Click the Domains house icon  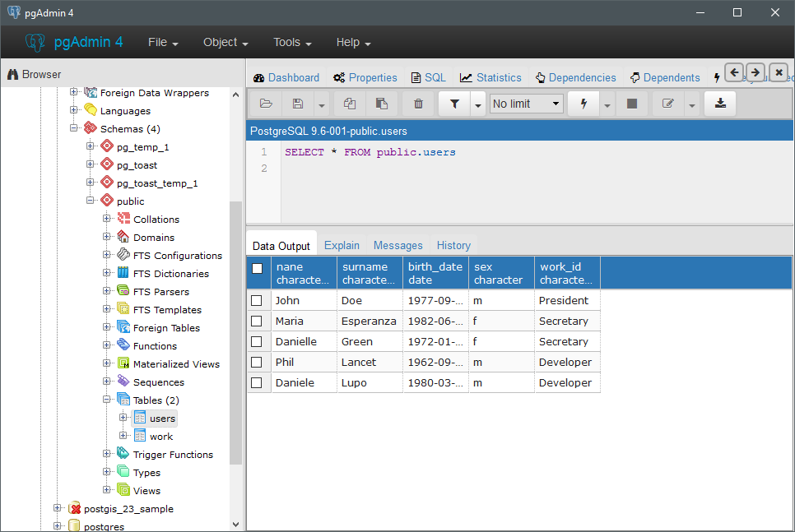click(123, 237)
